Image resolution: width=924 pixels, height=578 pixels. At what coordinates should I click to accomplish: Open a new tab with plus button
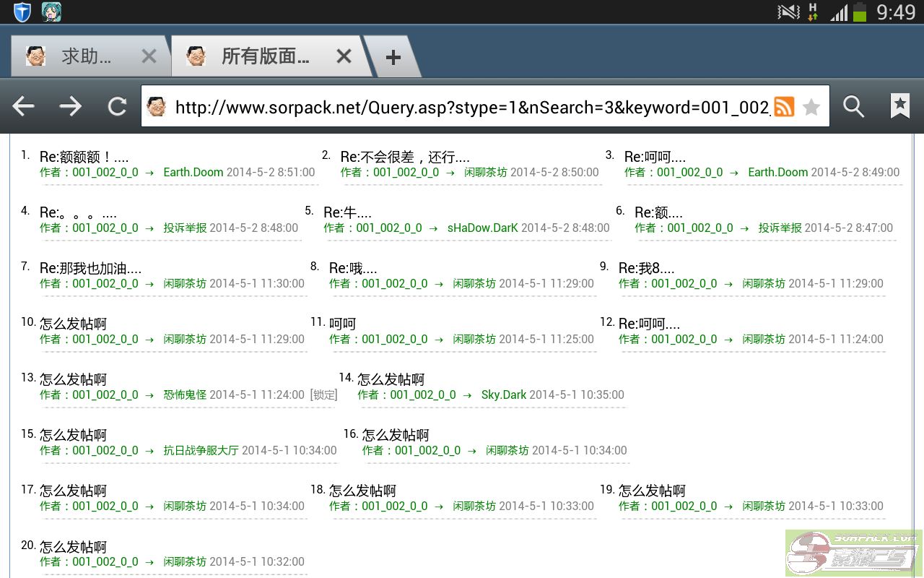[x=393, y=58]
